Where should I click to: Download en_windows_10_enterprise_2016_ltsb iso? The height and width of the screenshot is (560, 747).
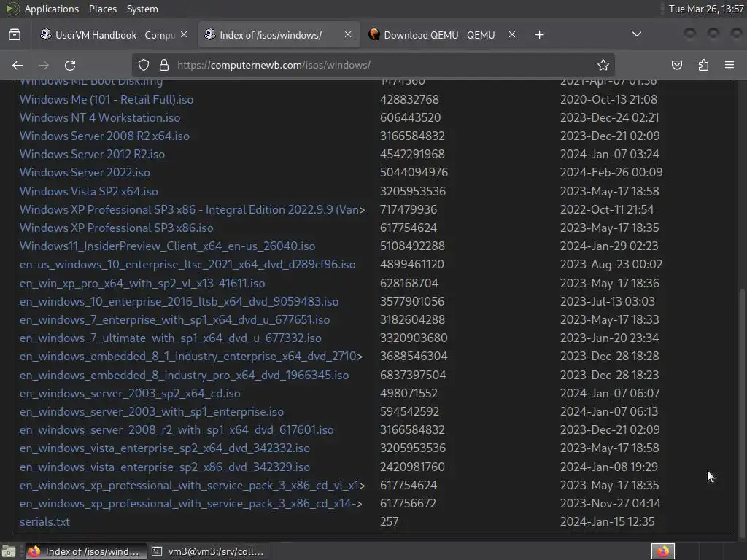pos(179,301)
